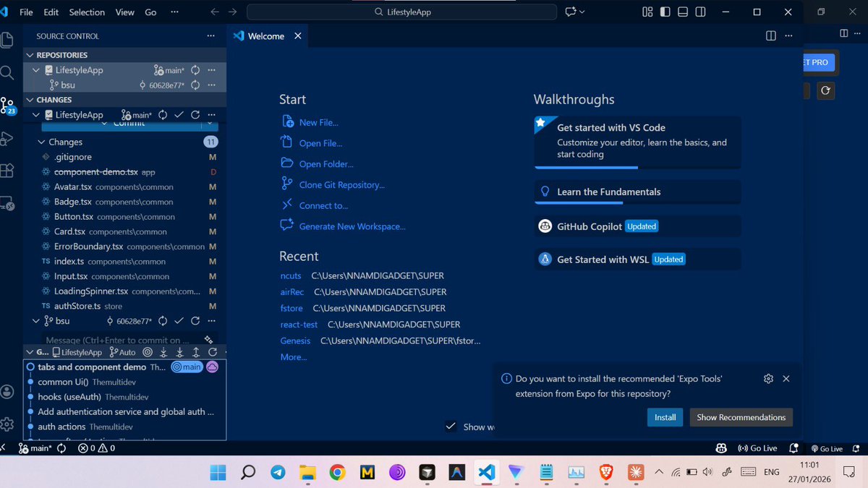Toggle the main branch indicator in status bar
Viewport: 868px width, 488px height.
click(35, 448)
